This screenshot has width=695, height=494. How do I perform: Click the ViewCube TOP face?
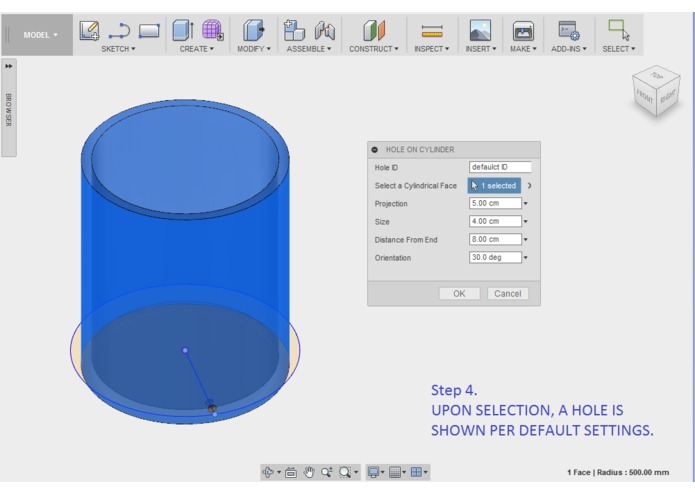click(657, 75)
